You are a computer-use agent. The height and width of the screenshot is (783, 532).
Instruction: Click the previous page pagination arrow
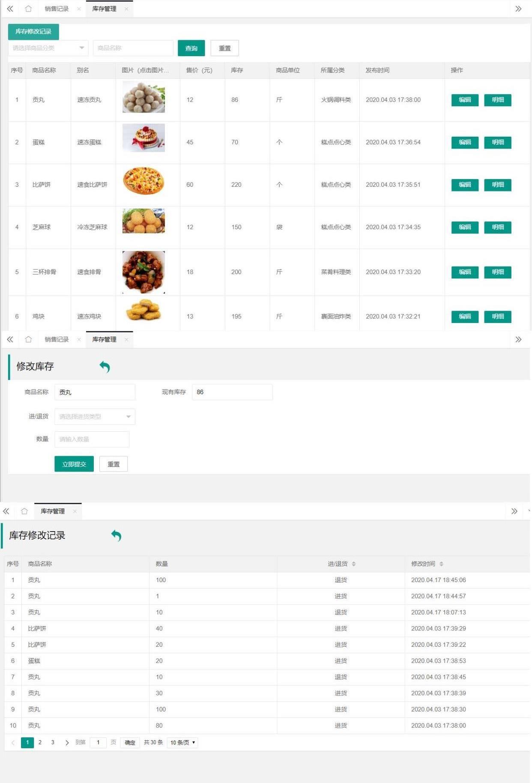coord(13,742)
